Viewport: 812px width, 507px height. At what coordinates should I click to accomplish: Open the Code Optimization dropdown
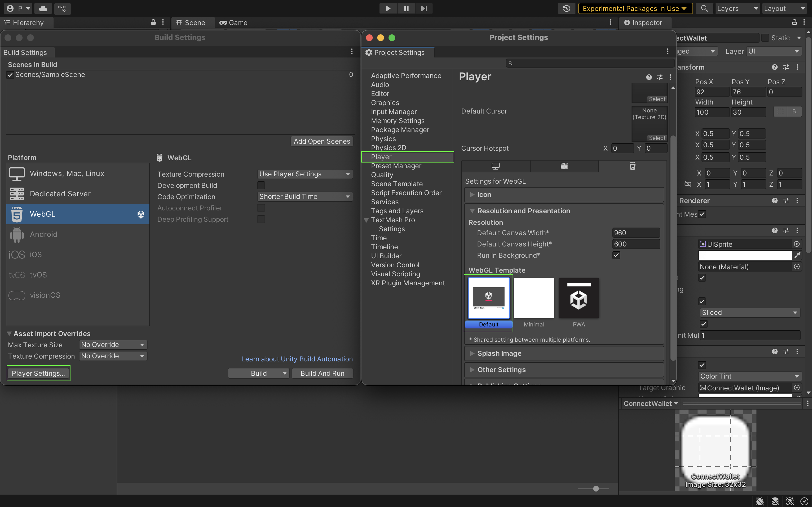[x=304, y=197]
